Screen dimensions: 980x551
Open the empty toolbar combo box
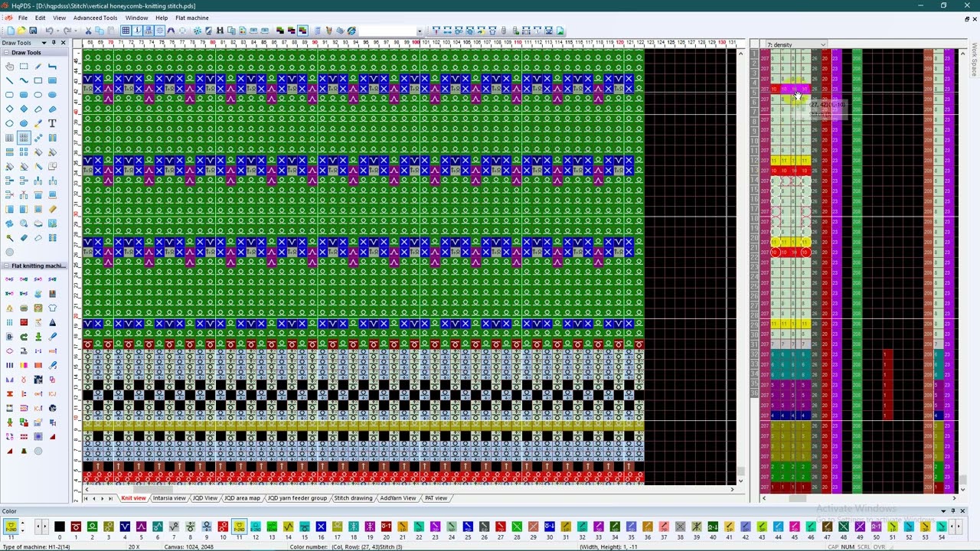[390, 31]
